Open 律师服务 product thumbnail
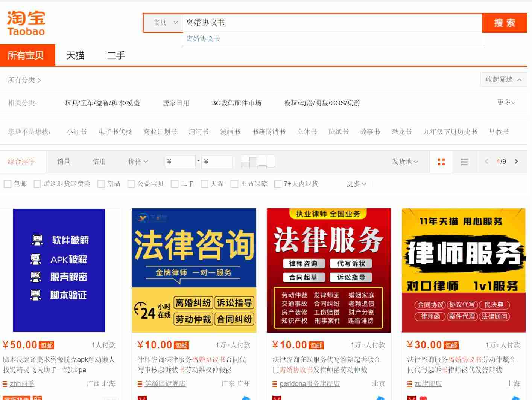 [464, 270]
